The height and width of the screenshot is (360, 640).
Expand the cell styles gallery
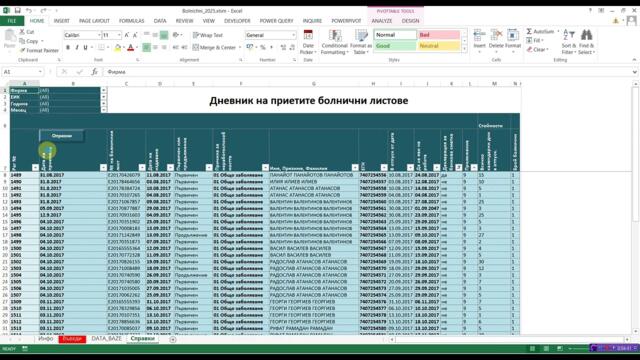click(464, 49)
